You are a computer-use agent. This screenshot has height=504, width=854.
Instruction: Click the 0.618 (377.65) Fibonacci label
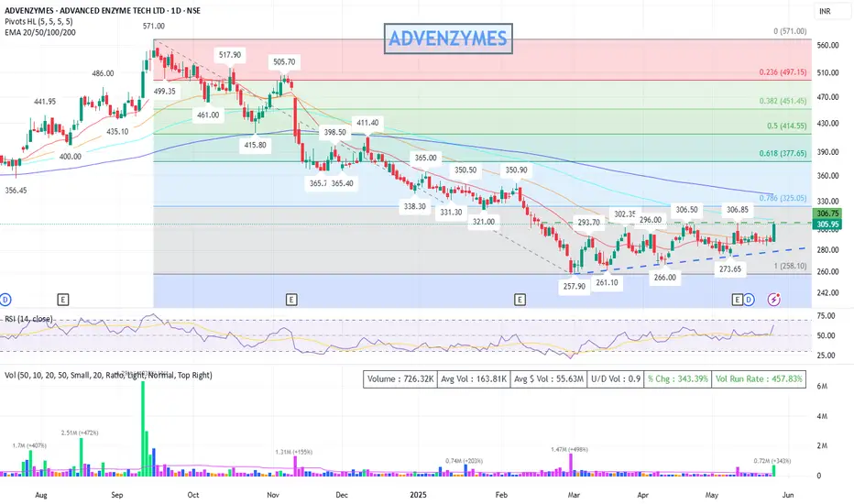[783, 153]
